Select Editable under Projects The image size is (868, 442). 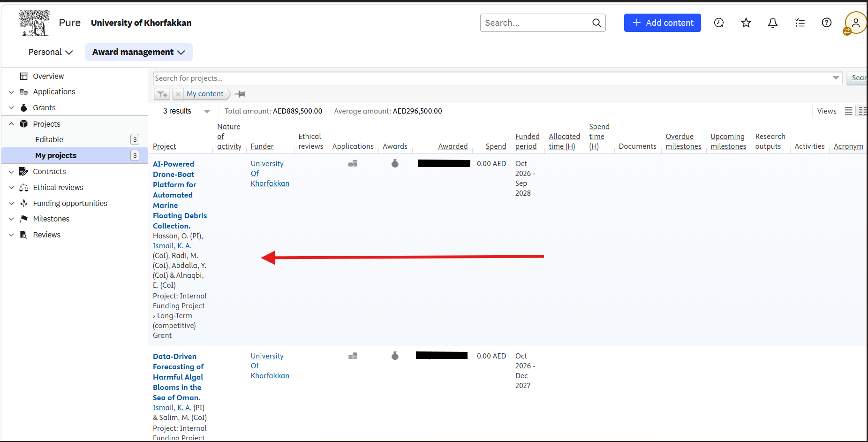49,139
